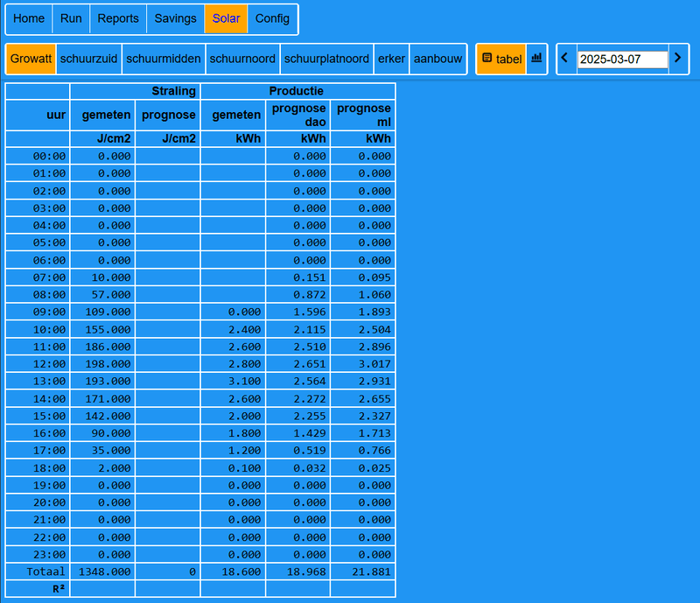Click radiation value 109.000
Screen dimensions: 700x603
pyautogui.click(x=102, y=312)
